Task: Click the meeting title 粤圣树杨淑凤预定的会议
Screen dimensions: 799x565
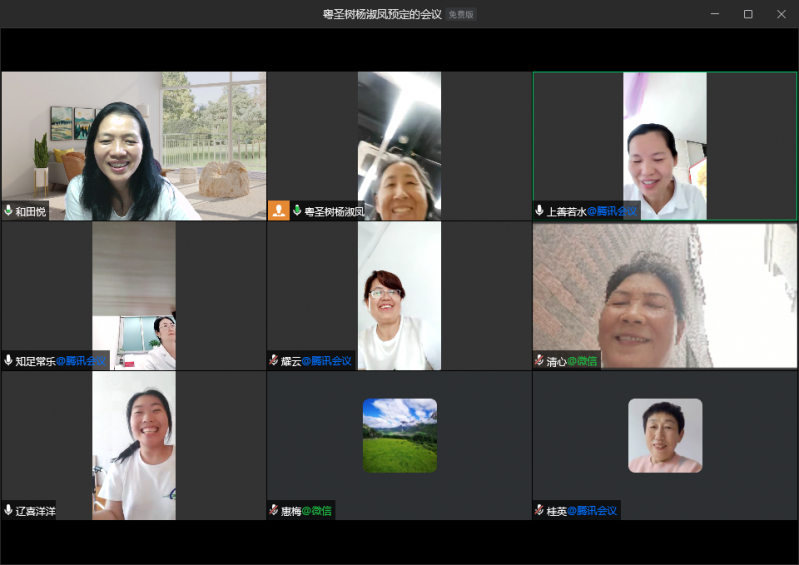Action: tap(382, 14)
